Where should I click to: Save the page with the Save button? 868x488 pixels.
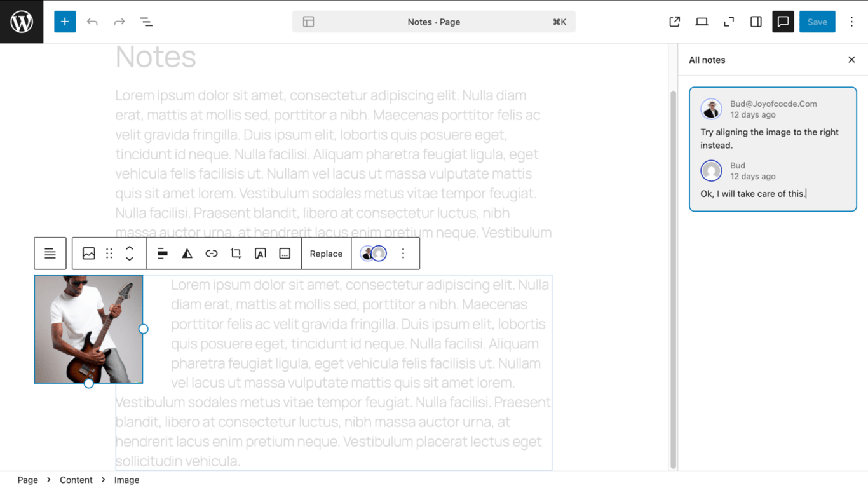[x=817, y=21]
